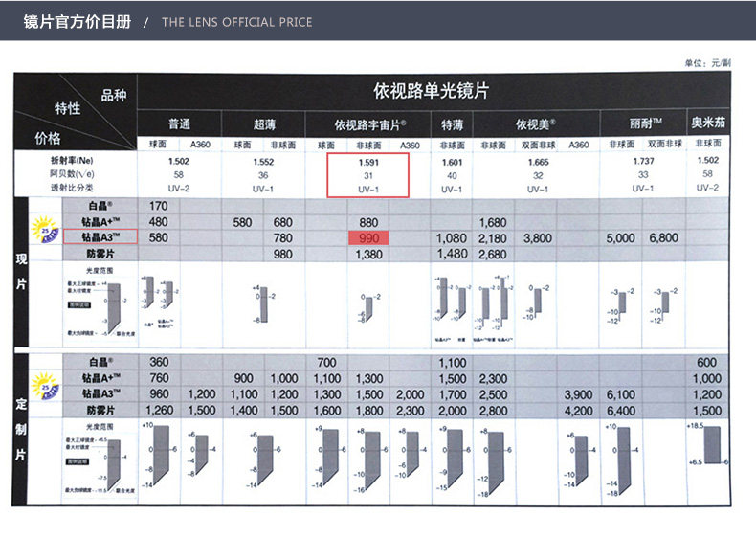Click the price 1,260 in 定制片 防雾片 row
756x538 pixels.
click(x=160, y=411)
